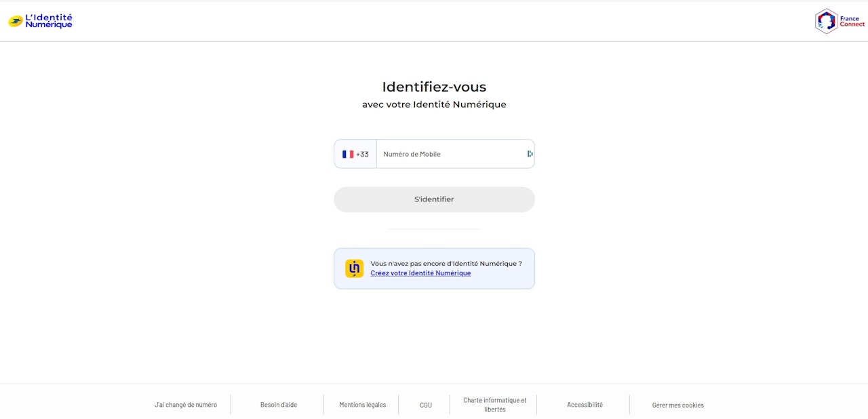Screen dimensions: 868x419
Task: Open the +33 country code selector
Action: click(356, 154)
